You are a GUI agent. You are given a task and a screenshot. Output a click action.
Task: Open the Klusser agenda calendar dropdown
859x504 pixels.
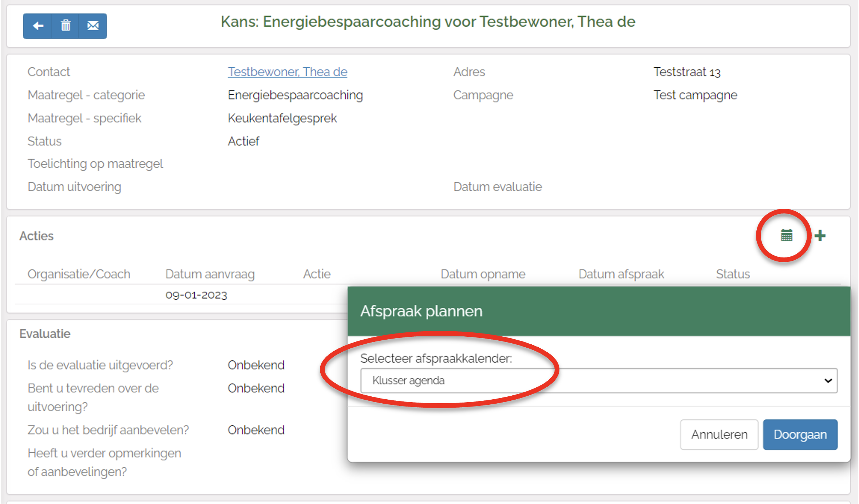[x=598, y=380]
